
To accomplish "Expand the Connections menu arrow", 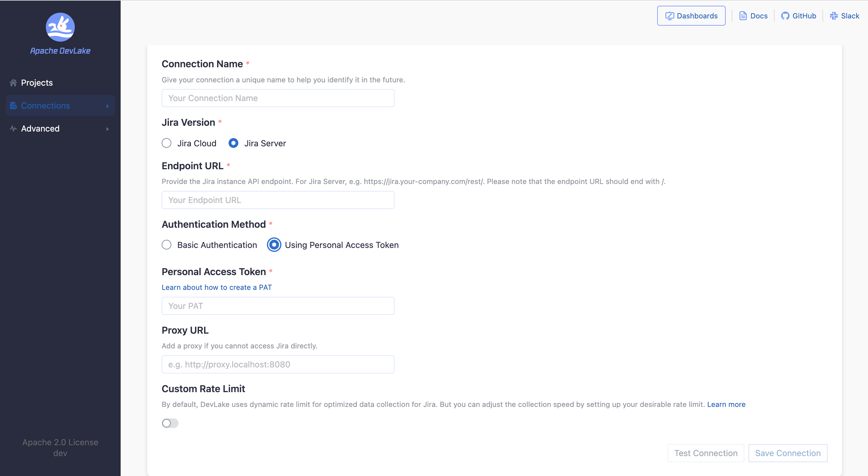I will pos(107,106).
